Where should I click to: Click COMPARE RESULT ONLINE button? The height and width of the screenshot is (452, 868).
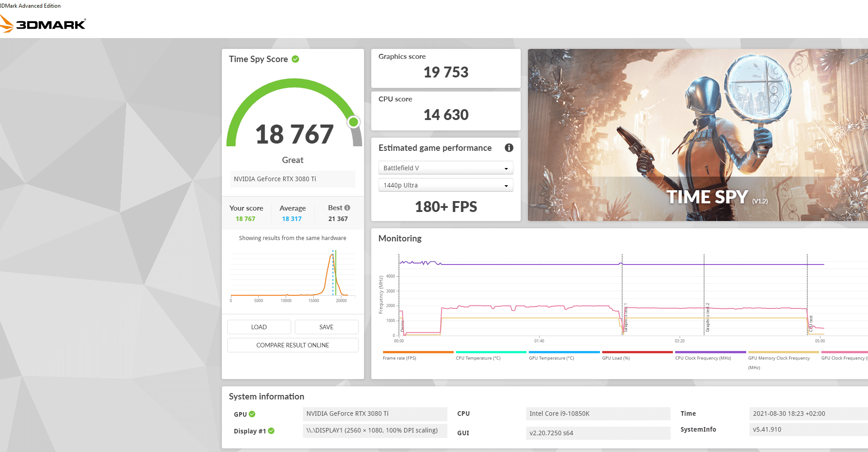coord(293,345)
